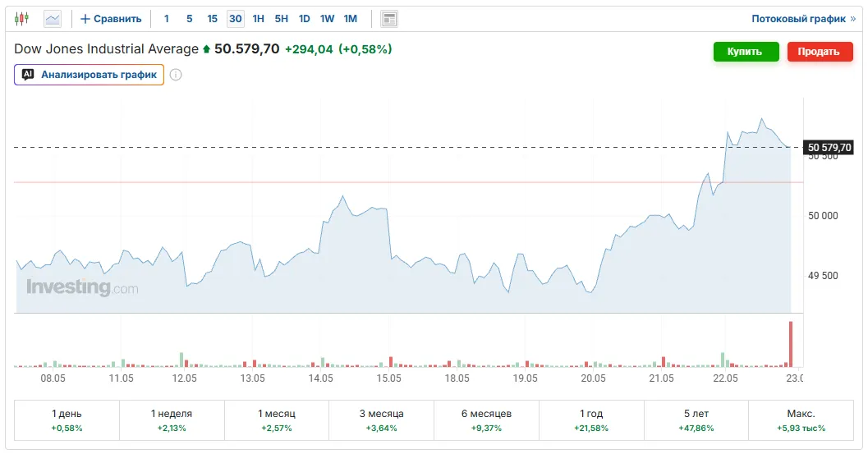Click the 12.05 date label
The image size is (868, 454).
184,378
